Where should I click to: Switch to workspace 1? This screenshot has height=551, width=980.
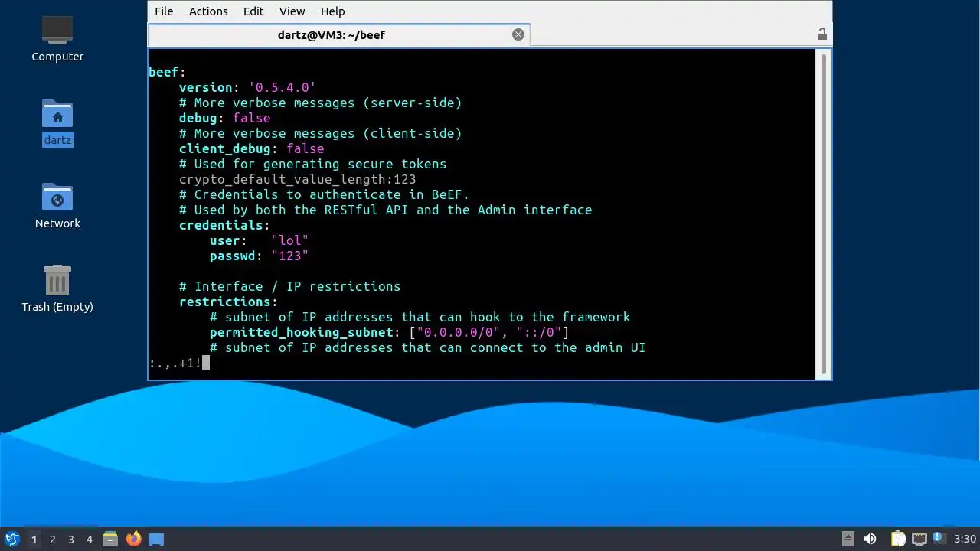[34, 540]
